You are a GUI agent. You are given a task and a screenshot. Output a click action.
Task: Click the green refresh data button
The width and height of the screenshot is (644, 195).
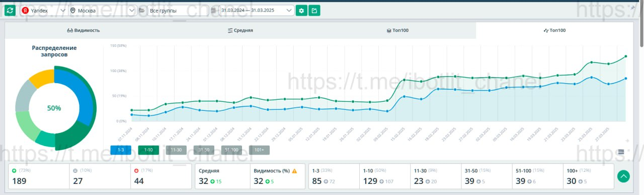tap(10, 10)
